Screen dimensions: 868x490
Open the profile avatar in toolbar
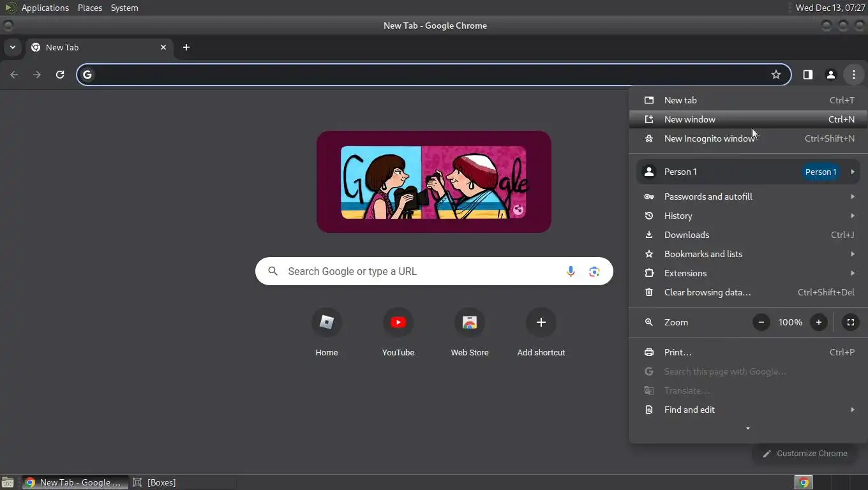click(831, 75)
